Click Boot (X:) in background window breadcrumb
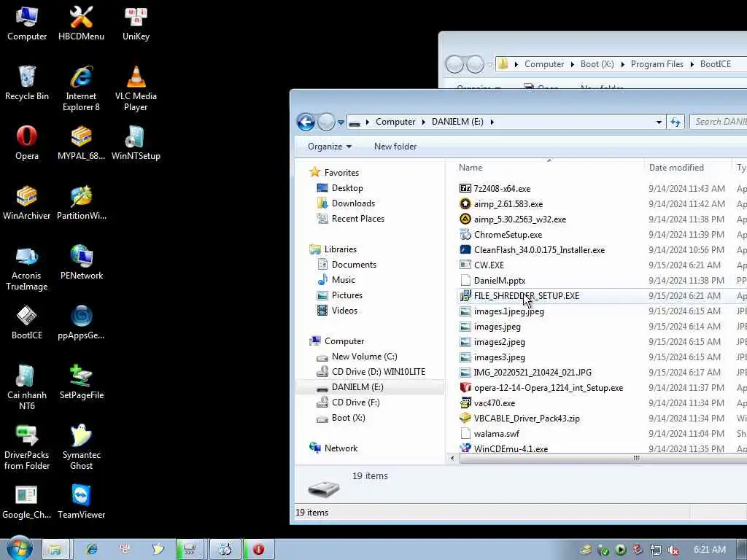The width and height of the screenshot is (747, 560). pyautogui.click(x=597, y=64)
